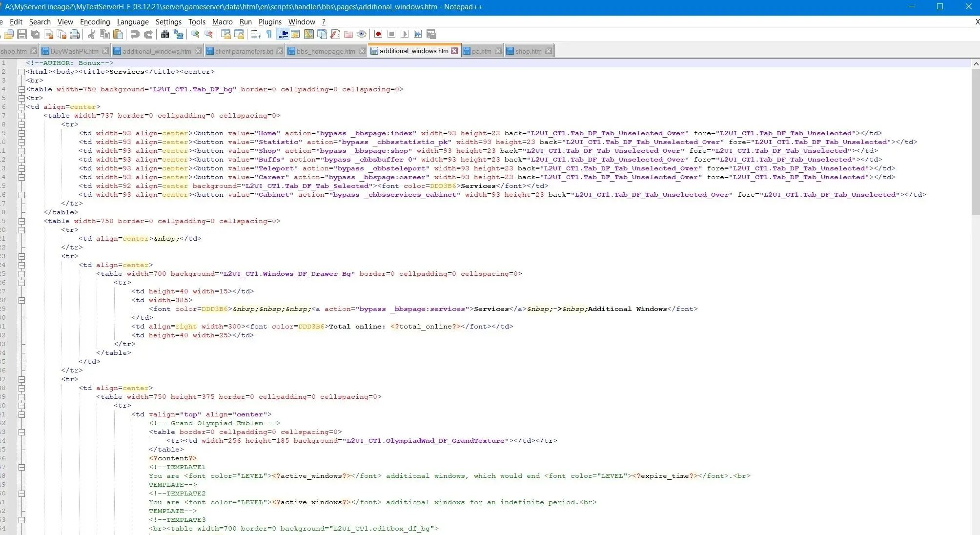Open the Encoding menu
This screenshot has width=980, height=535.
pyautogui.click(x=95, y=22)
